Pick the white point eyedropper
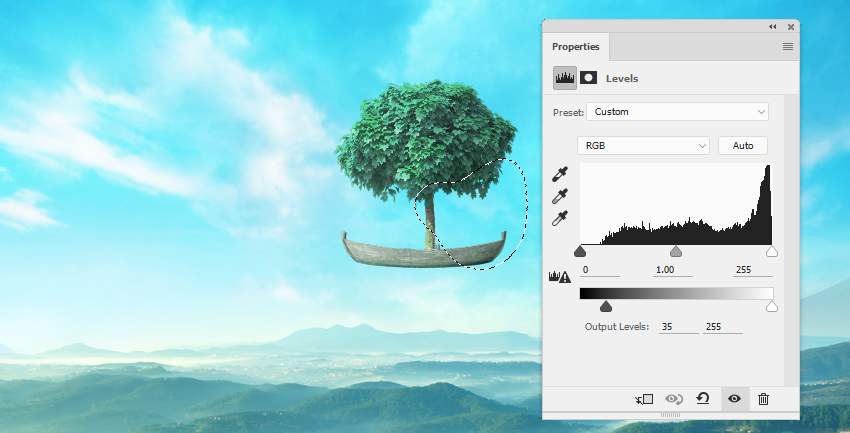The height and width of the screenshot is (433, 850). coord(559,218)
